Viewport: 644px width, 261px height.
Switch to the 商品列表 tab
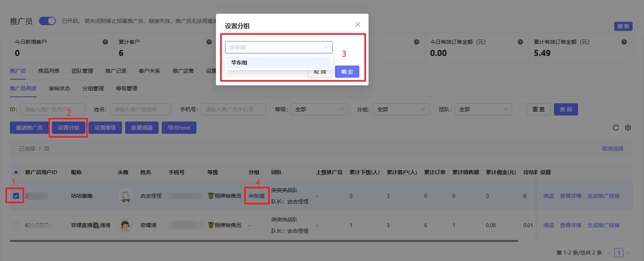pyautogui.click(x=49, y=71)
